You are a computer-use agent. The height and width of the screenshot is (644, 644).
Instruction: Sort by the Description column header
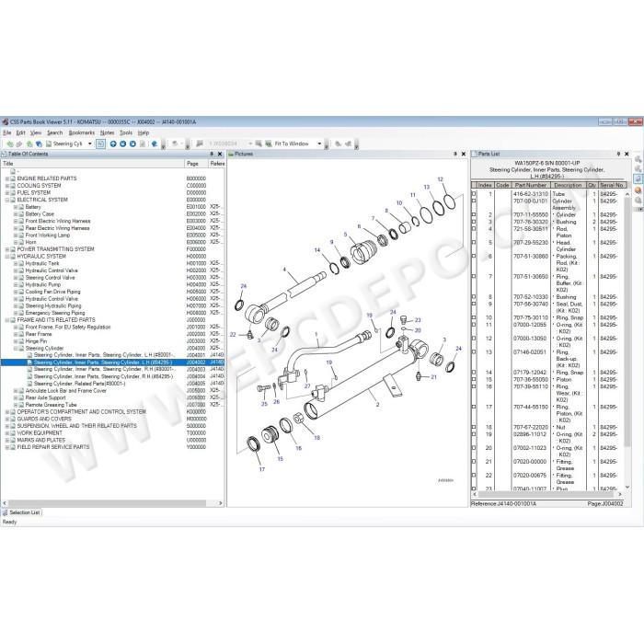(568, 185)
